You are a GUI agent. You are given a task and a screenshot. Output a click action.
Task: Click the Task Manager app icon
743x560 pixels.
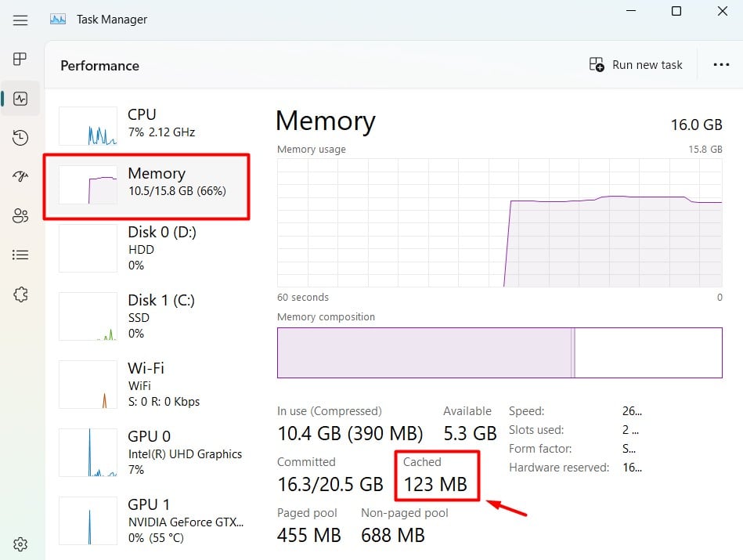click(x=58, y=20)
